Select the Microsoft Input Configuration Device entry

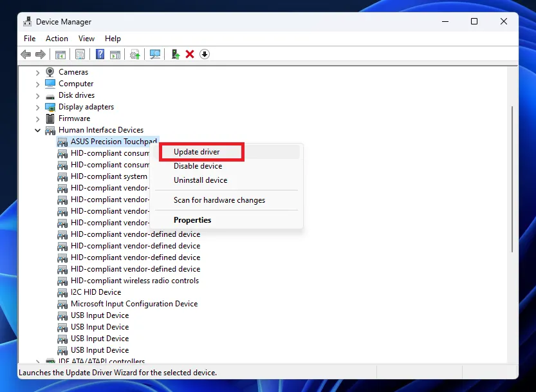tap(134, 304)
